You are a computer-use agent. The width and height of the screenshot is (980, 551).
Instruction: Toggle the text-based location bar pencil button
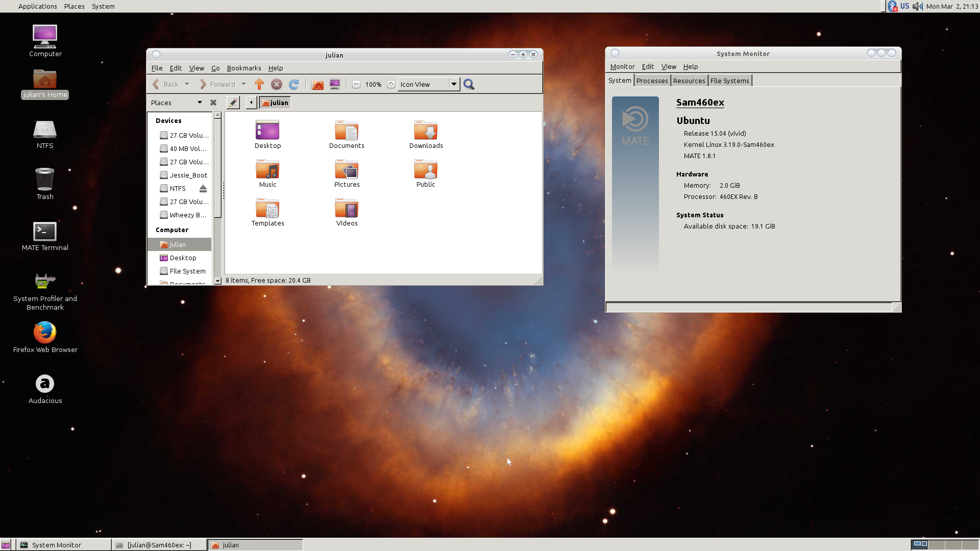[x=233, y=103]
